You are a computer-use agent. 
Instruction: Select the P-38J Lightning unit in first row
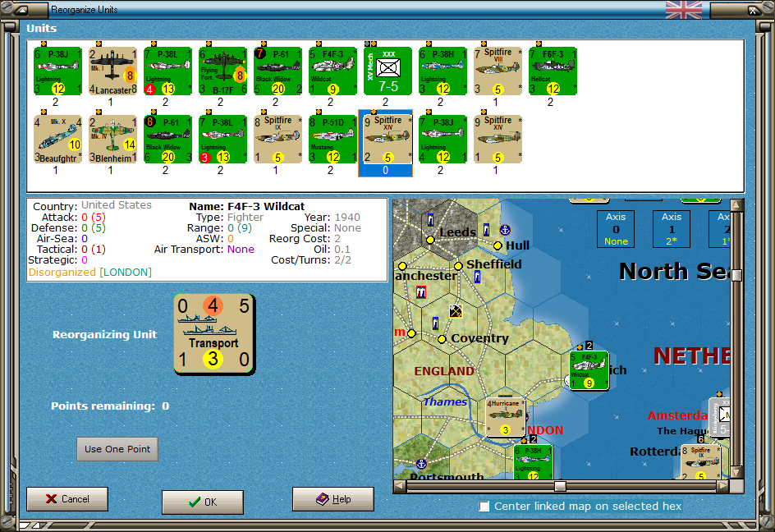pos(57,71)
